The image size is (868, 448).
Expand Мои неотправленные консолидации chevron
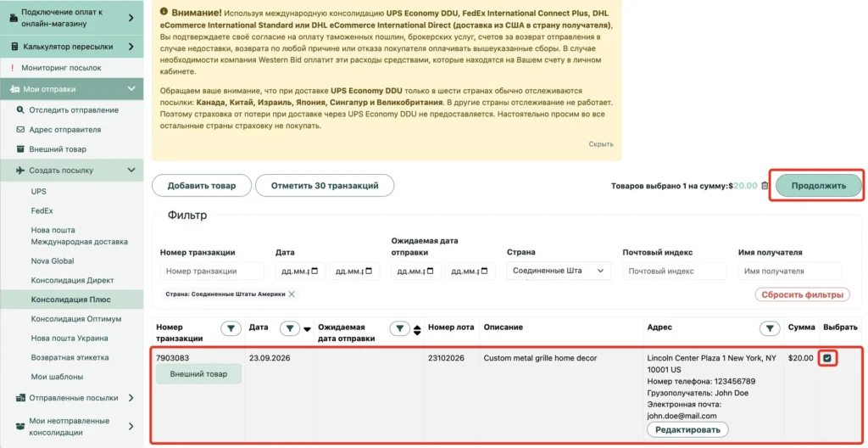(x=131, y=427)
